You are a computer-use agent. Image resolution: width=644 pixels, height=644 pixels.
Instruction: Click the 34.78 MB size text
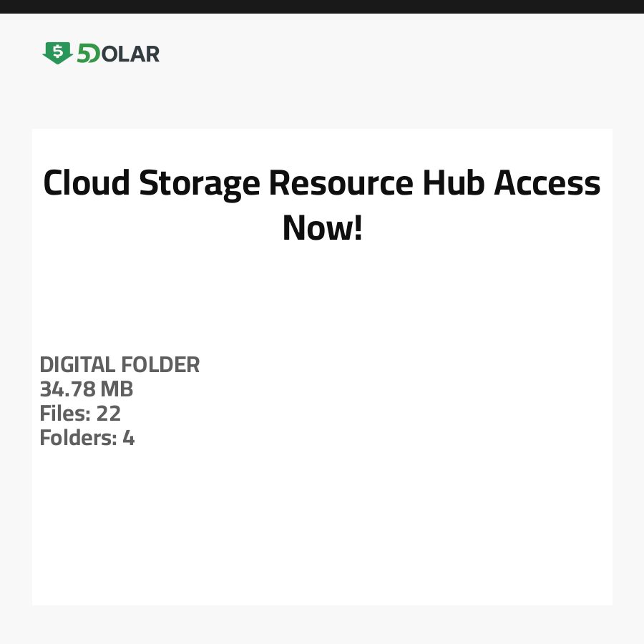coord(87,389)
